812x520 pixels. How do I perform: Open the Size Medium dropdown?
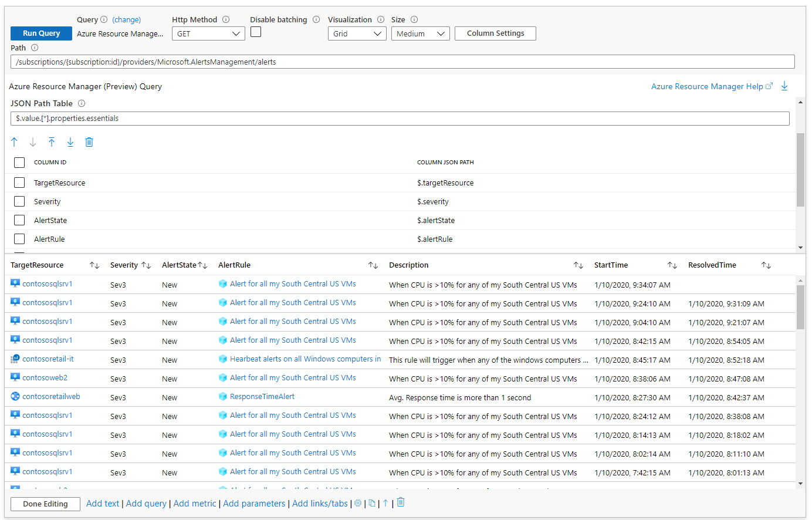click(x=420, y=34)
